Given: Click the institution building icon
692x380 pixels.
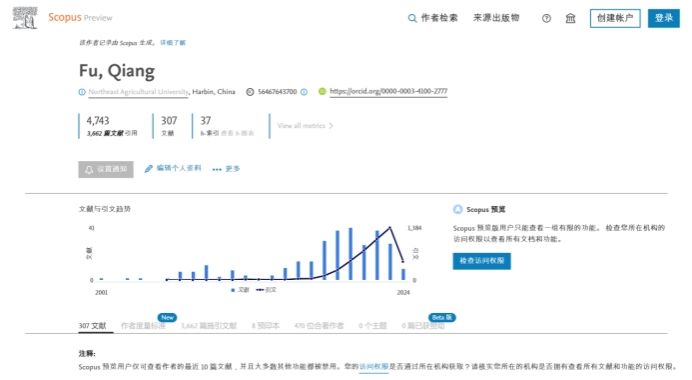Looking at the screenshot, I should pos(571,18).
